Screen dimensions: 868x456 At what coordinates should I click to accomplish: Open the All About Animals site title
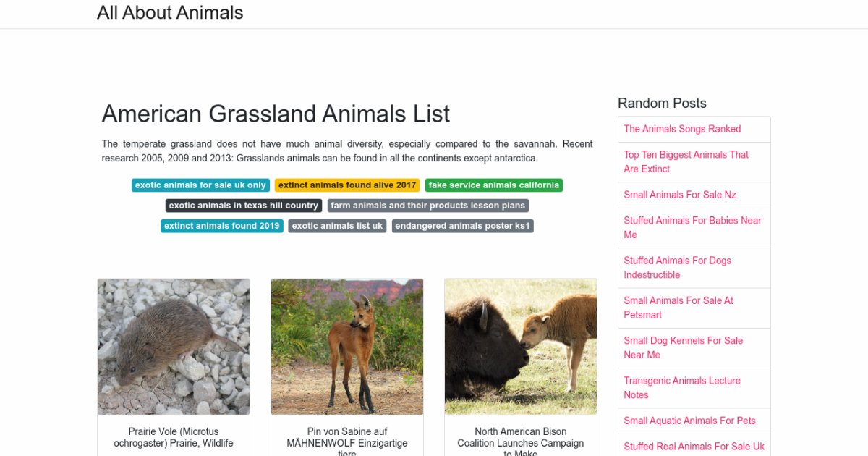tap(170, 13)
